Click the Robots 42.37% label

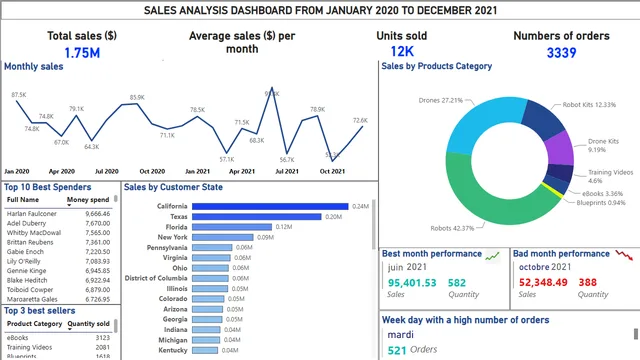452,229
